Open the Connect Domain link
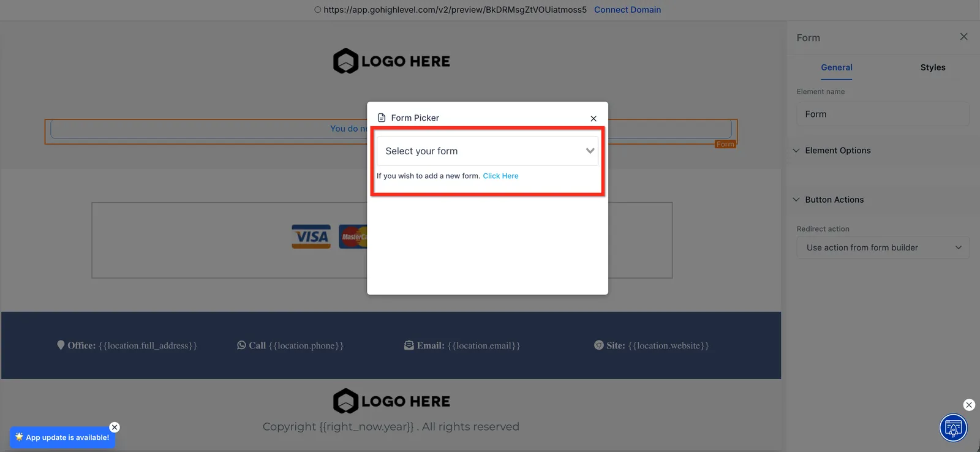Screen dimensions: 980x452 tap(627, 10)
